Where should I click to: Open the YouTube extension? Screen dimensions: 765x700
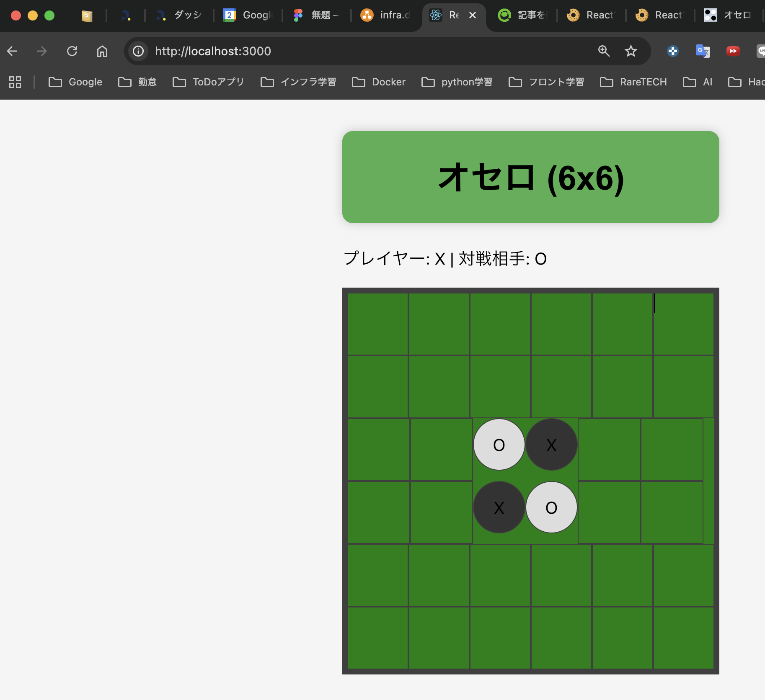click(x=732, y=51)
